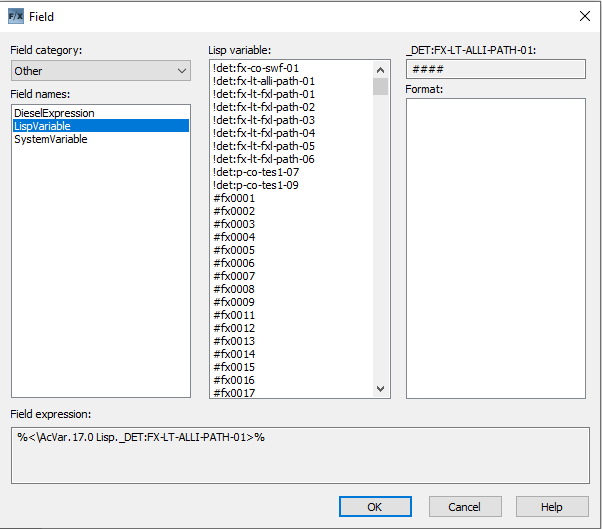Select !det:fx-co-swf-01 Lisp variable
This screenshot has height=529, width=602.
click(256, 68)
